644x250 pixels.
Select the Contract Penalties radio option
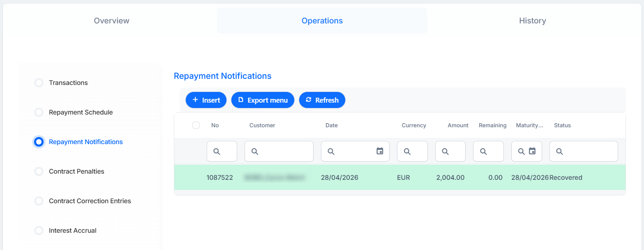39,172
